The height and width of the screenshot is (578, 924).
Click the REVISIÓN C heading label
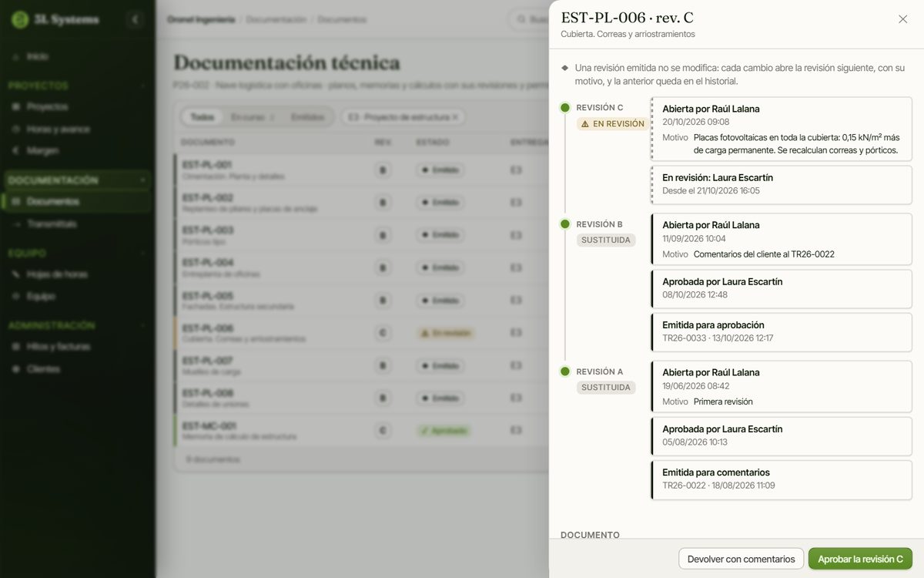[600, 108]
